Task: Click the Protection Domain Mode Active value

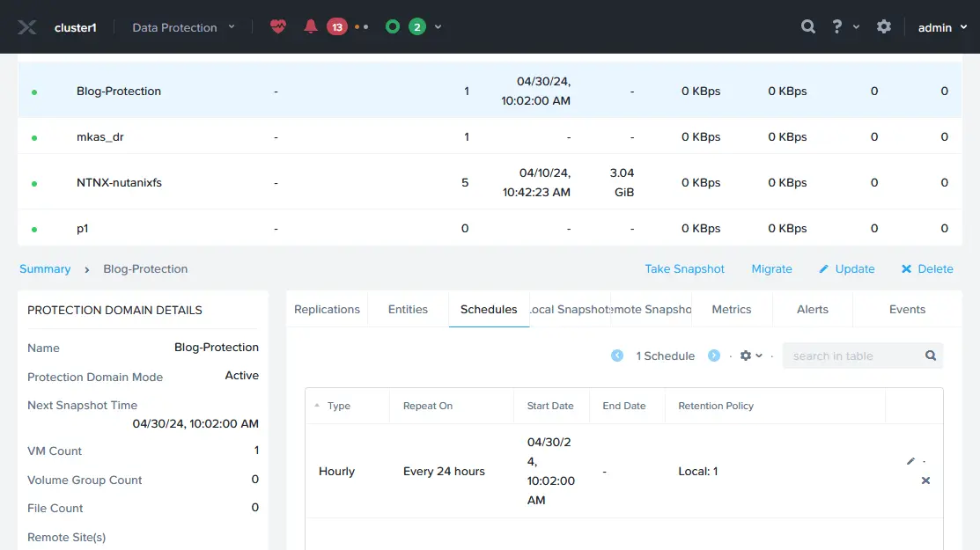Action: 242,375
